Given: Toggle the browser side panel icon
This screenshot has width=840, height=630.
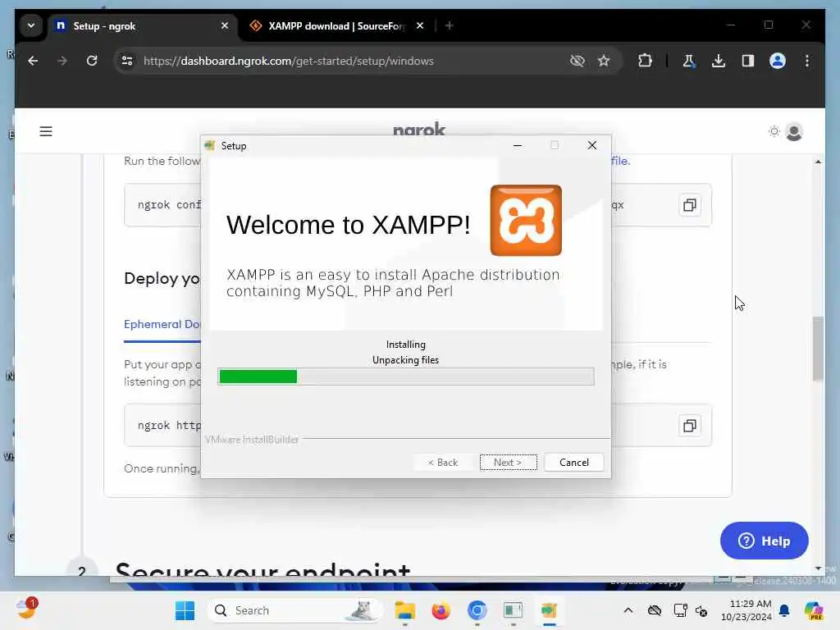Looking at the screenshot, I should 748,61.
